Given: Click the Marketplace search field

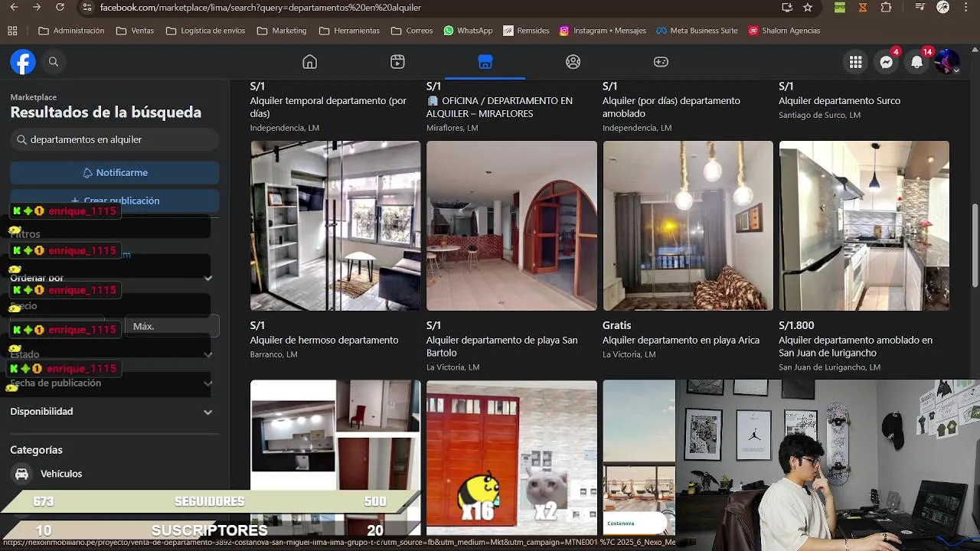Looking at the screenshot, I should [115, 140].
